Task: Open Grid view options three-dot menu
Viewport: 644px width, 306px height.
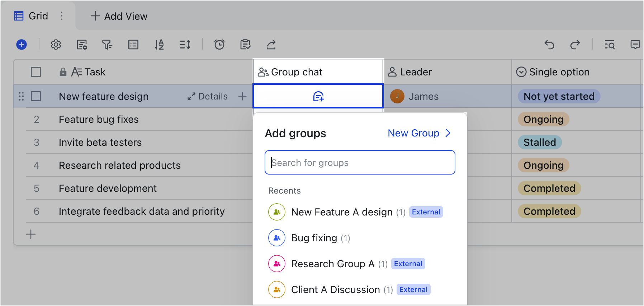Action: [x=62, y=16]
